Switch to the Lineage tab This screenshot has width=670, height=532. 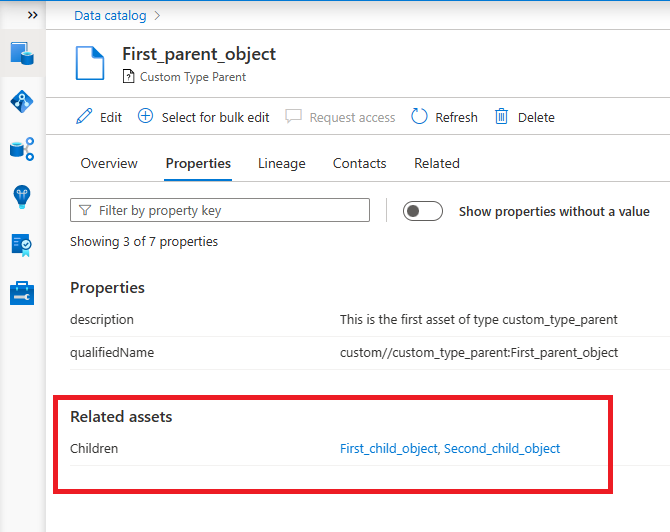tap(281, 163)
